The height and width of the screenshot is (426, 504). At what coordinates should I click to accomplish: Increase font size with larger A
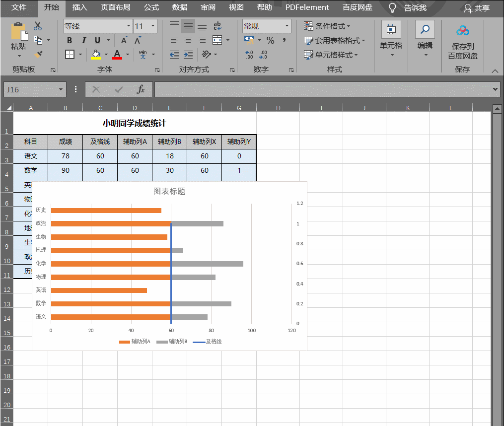pyautogui.click(x=124, y=41)
